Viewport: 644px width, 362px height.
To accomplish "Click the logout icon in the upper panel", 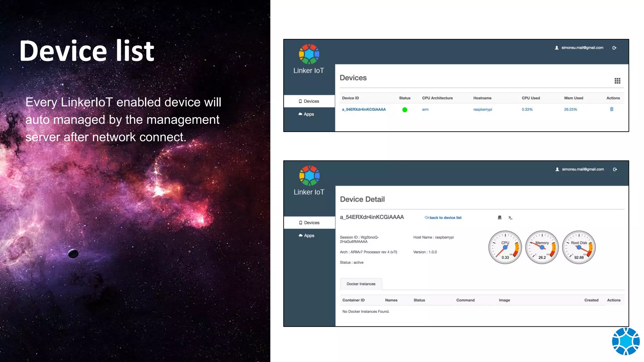I will (614, 48).
